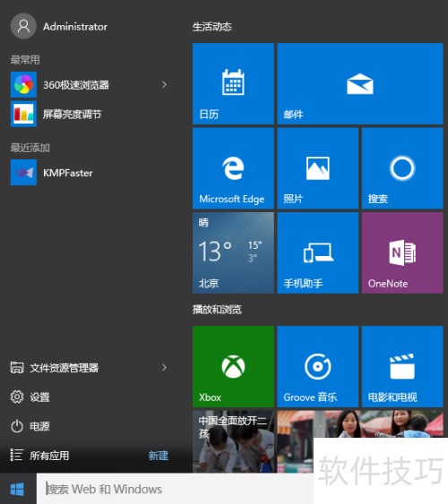Viewport: 448px width, 504px height.
Task: Open the 北京 weather tile
Action: 233,252
